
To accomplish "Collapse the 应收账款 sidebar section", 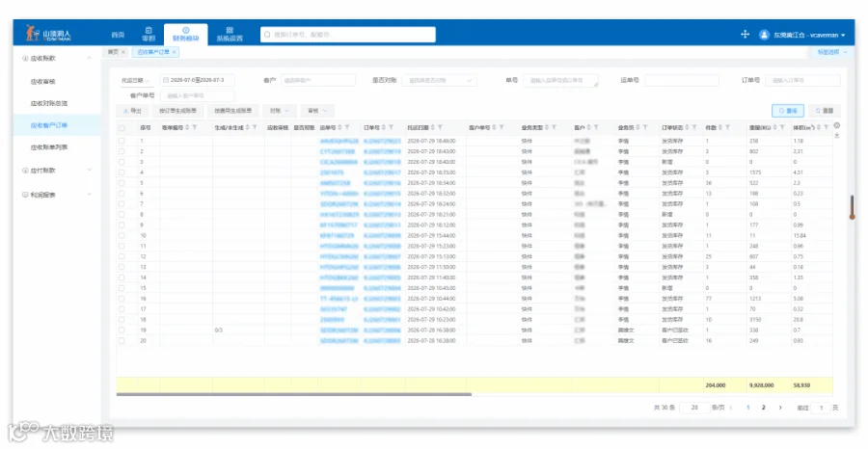I will [55, 58].
